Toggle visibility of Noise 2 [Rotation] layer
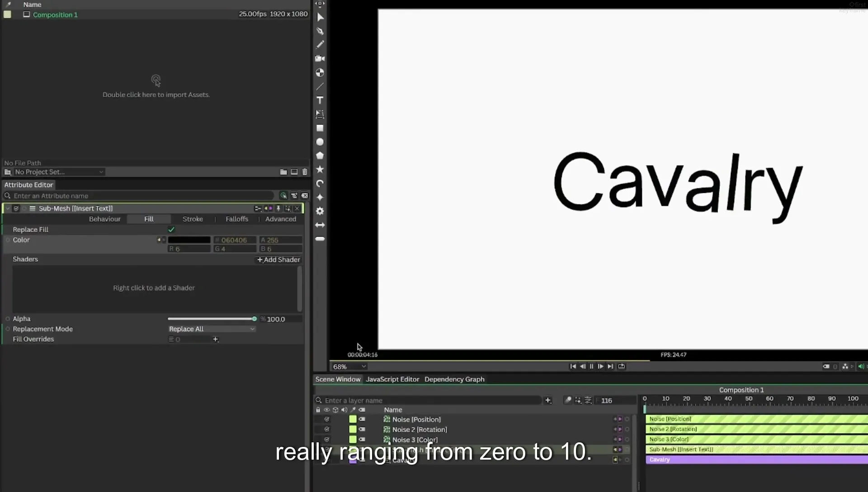This screenshot has width=868, height=492. 327,430
